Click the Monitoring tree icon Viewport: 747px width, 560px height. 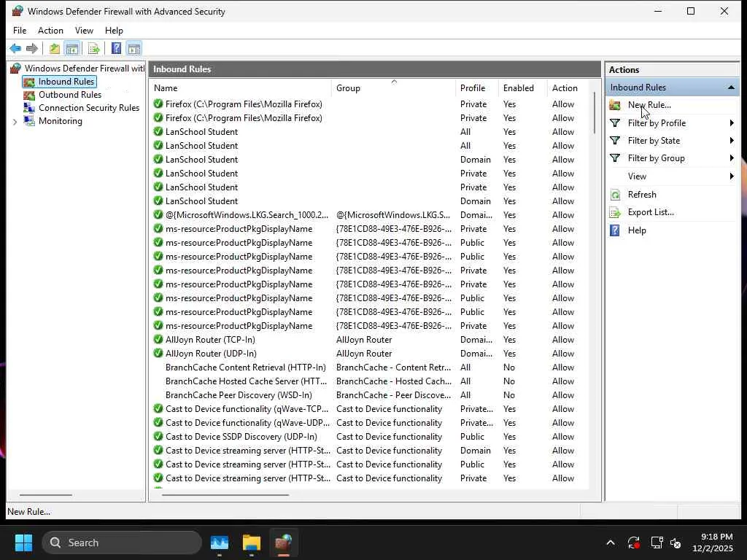coord(29,121)
